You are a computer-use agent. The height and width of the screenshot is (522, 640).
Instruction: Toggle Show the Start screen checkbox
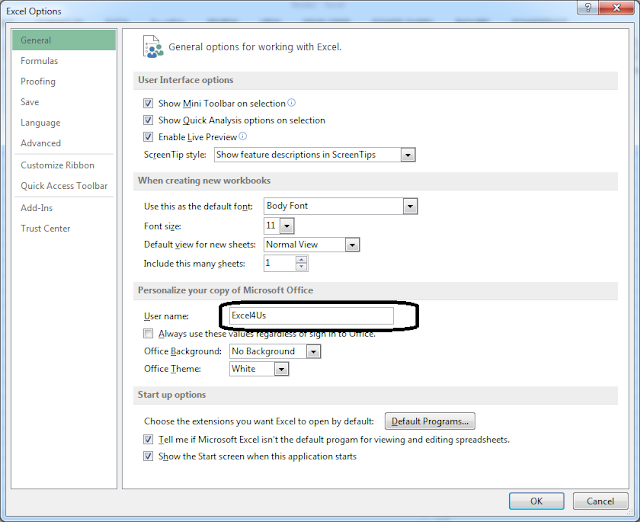point(148,456)
